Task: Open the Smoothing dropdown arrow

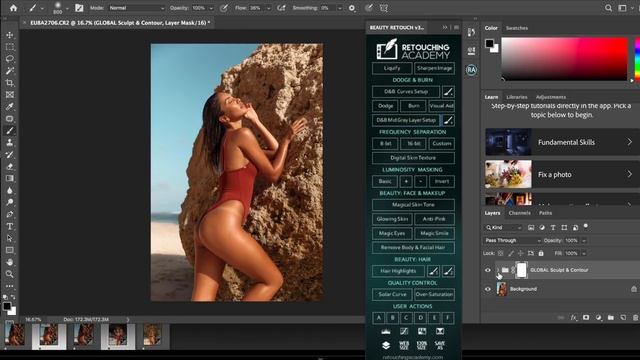Action: point(340,8)
